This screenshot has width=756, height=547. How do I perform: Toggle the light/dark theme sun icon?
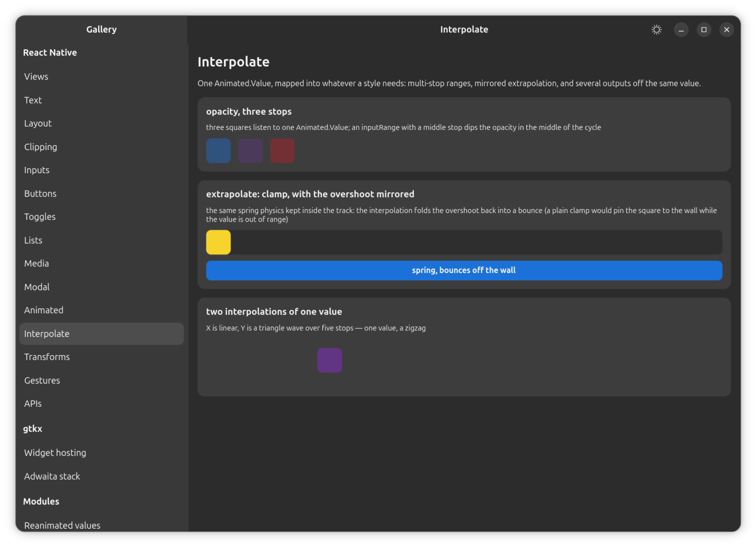click(656, 30)
